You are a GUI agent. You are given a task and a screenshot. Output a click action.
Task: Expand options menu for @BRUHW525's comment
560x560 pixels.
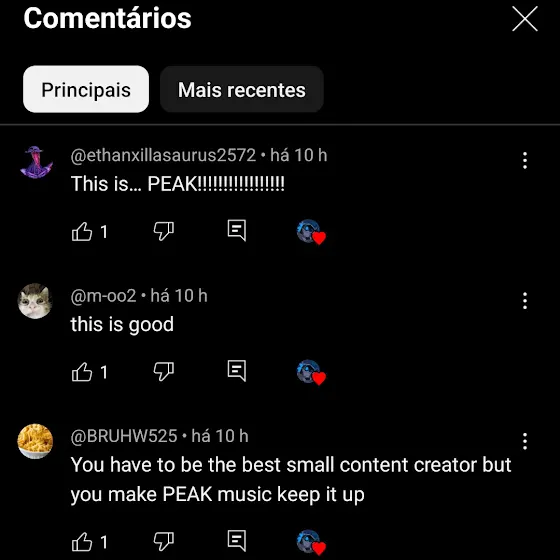tap(525, 441)
